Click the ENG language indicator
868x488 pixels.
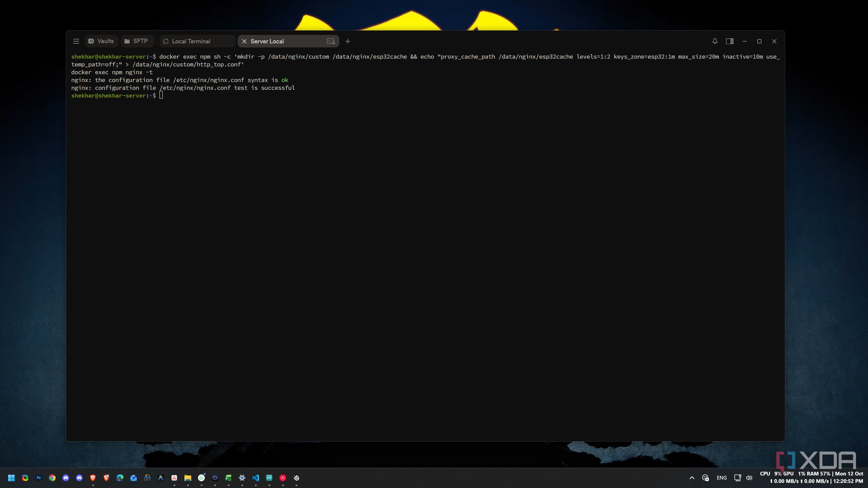[722, 478]
